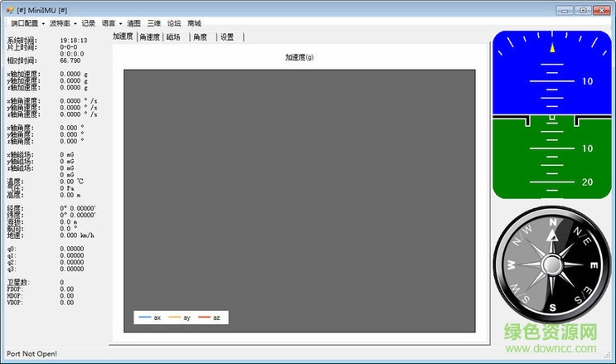Click the 卫星数 satellite count label
This screenshot has width=616, height=364.
click(18, 282)
